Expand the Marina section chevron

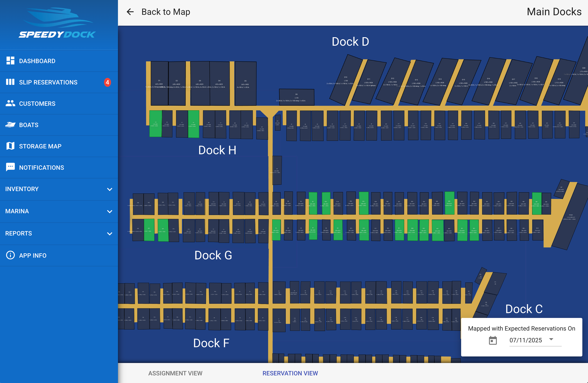coord(110,212)
